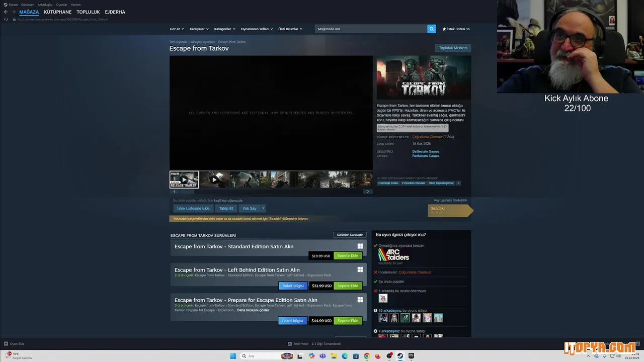The width and height of the screenshot is (644, 362).
Task: Open the TOPLULUK tab
Action: (89, 12)
